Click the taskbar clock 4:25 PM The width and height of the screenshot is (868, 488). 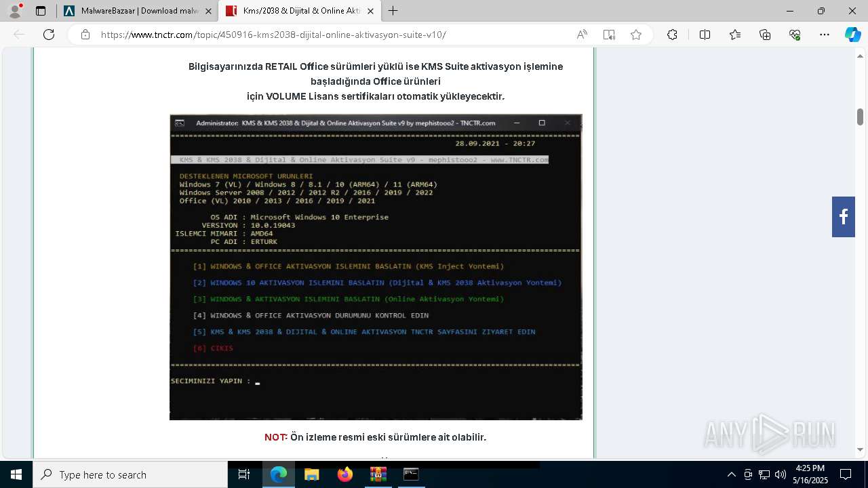tap(810, 474)
